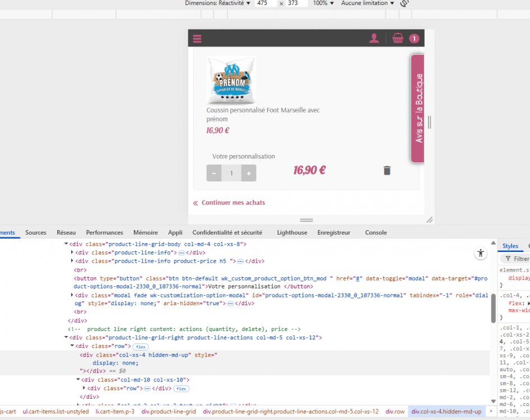Expand the nested div class row under col-md-10
Screen dimensions: 530x420
[x=84, y=388]
